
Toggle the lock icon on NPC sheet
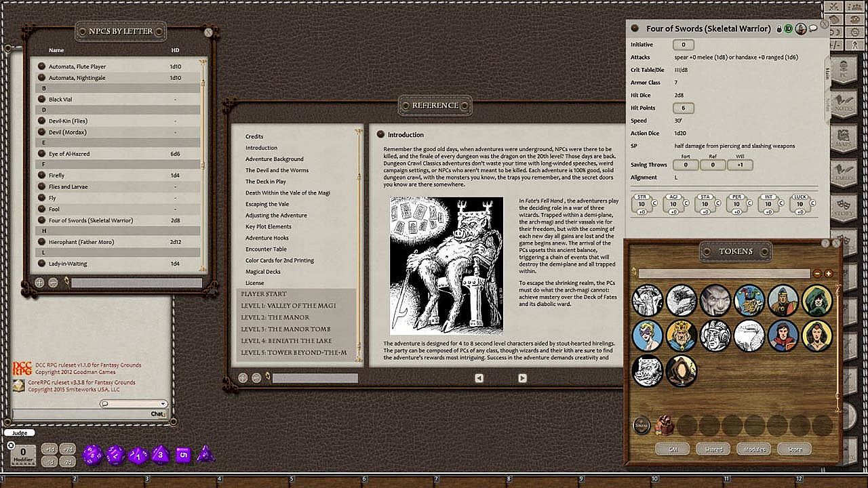(778, 28)
